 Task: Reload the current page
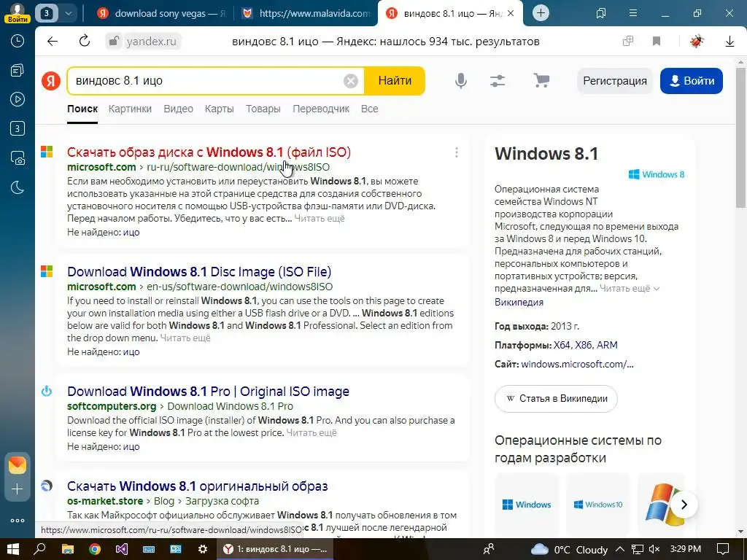(x=85, y=42)
